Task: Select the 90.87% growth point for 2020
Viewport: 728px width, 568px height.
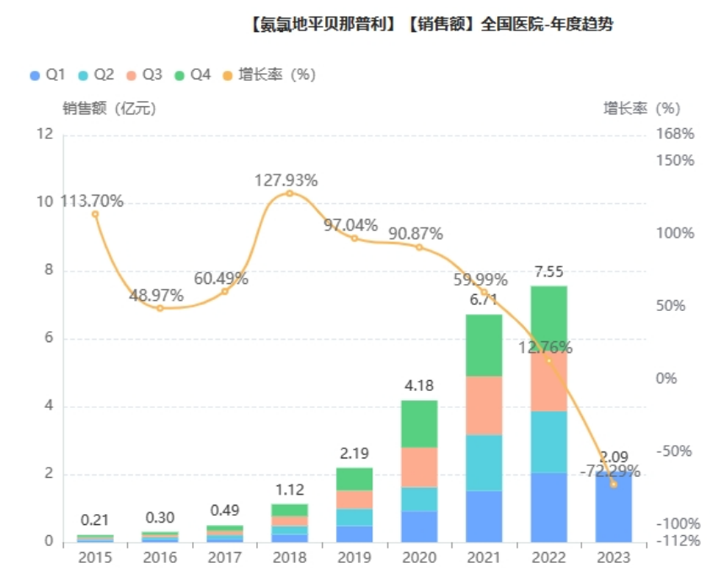Action: [419, 247]
